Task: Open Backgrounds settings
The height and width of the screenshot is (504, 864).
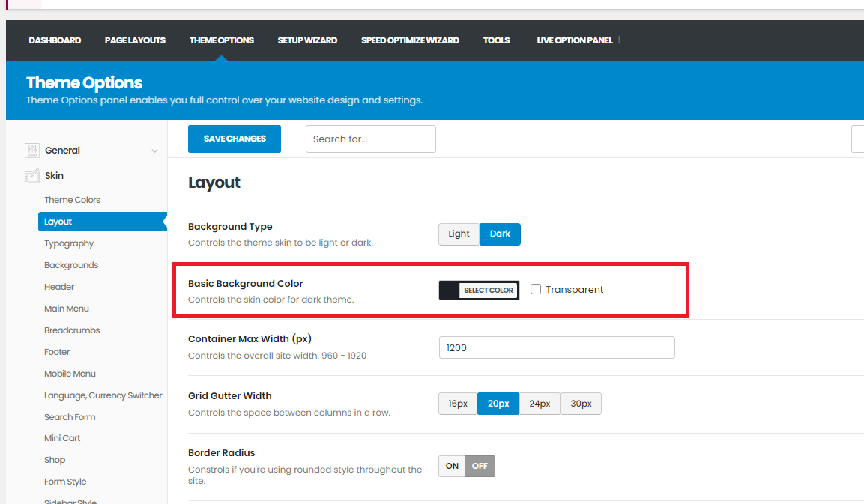Action: pyautogui.click(x=71, y=265)
